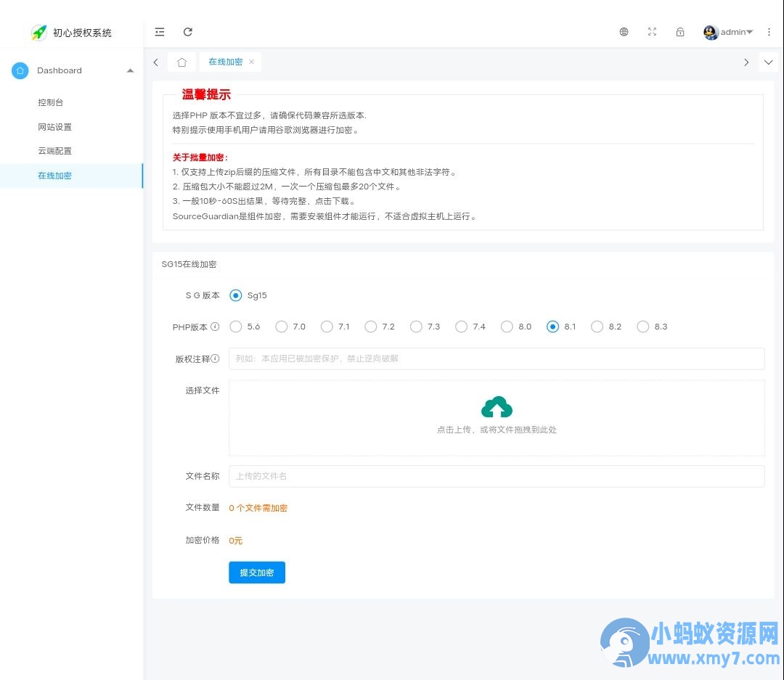Open the vertical three-dot more menu
Screen dimensions: 784x680
tap(769, 32)
